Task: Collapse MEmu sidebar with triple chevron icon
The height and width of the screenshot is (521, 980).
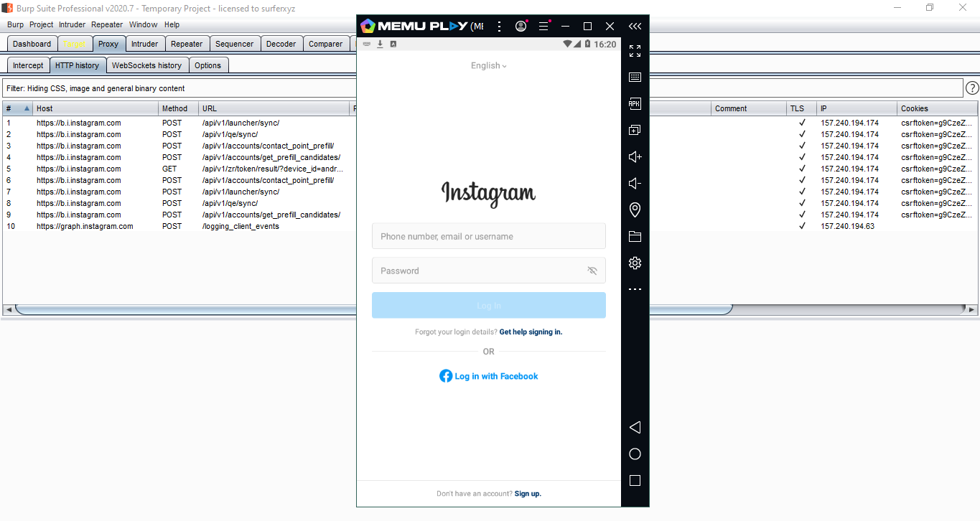Action: tap(635, 26)
